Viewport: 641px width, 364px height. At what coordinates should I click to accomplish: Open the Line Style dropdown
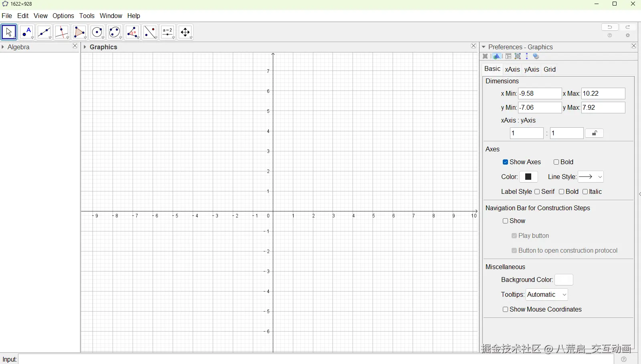591,177
